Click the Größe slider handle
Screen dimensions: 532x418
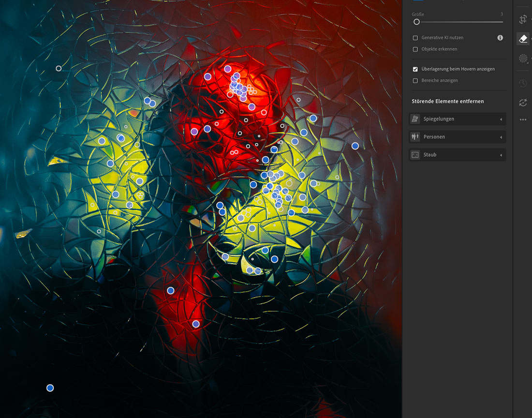(416, 22)
